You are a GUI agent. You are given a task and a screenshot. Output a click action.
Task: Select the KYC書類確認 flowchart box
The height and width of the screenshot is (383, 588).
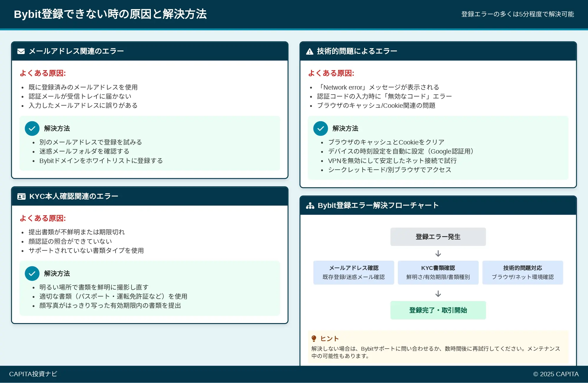click(438, 273)
